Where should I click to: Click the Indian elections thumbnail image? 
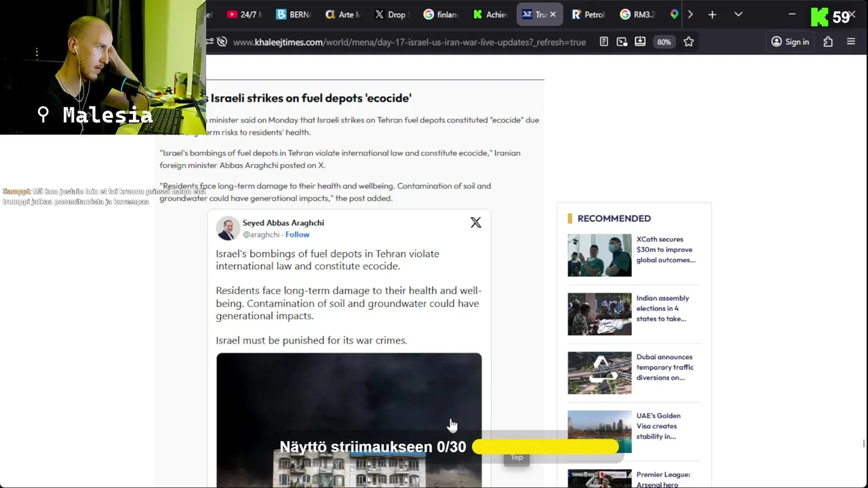click(599, 314)
